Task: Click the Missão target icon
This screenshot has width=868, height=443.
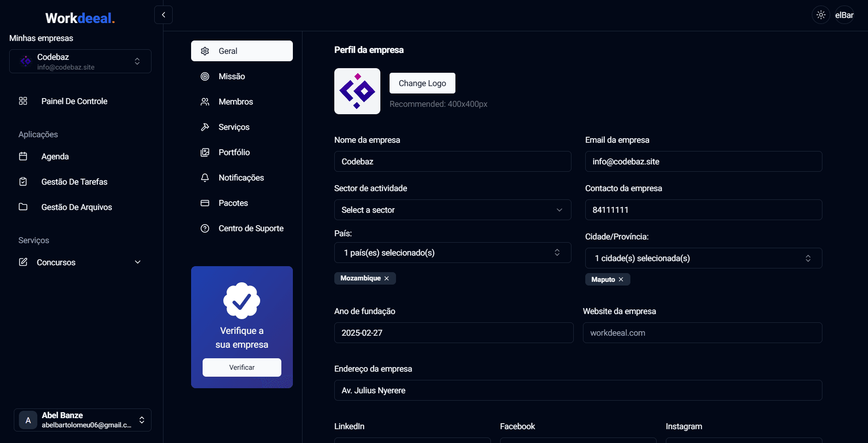Action: pyautogui.click(x=205, y=76)
